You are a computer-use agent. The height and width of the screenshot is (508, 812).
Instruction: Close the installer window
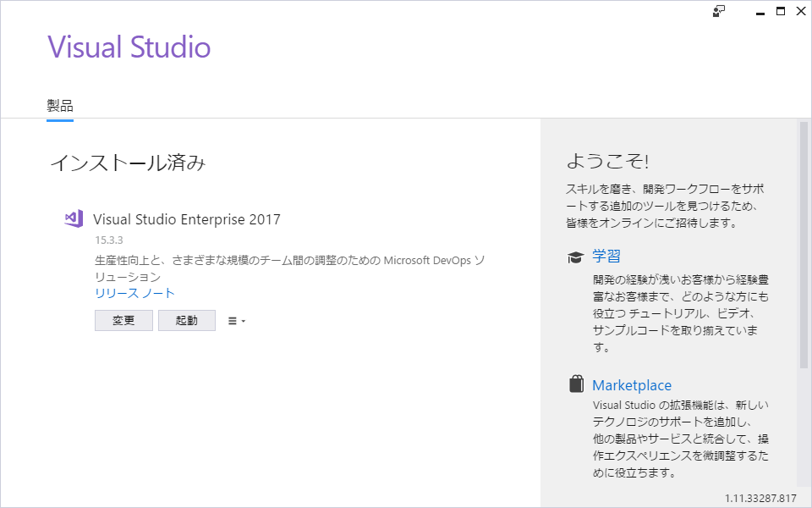click(801, 11)
